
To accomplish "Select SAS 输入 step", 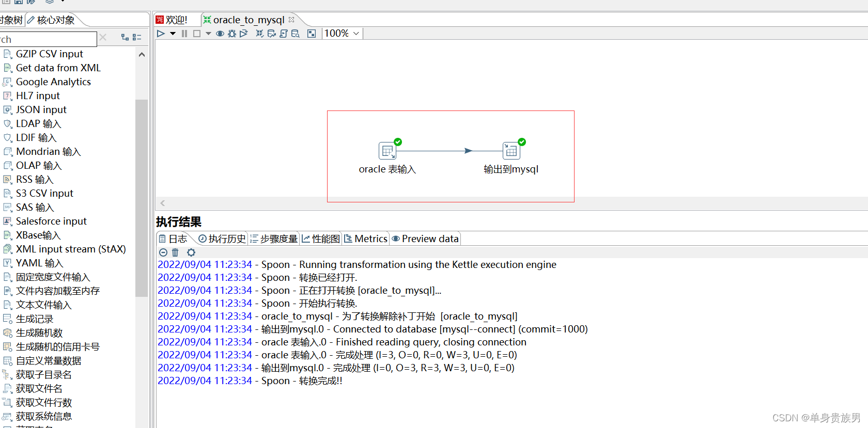I will pos(35,207).
